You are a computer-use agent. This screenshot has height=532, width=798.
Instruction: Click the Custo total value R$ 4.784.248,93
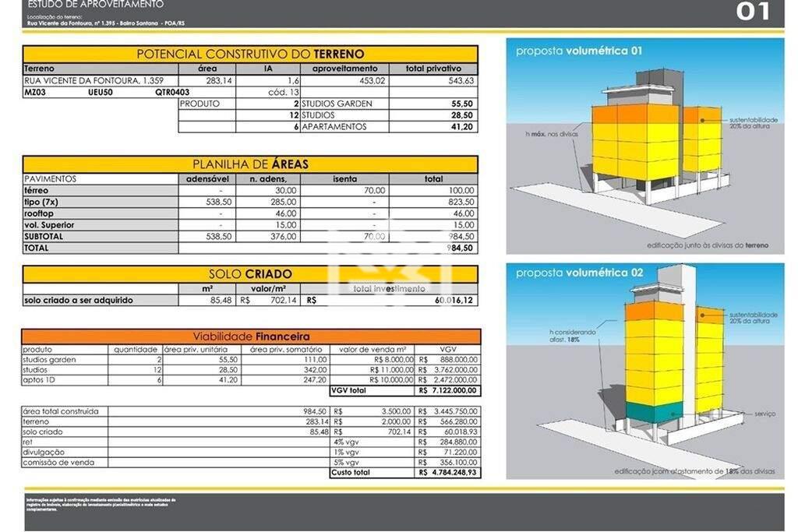click(x=448, y=473)
